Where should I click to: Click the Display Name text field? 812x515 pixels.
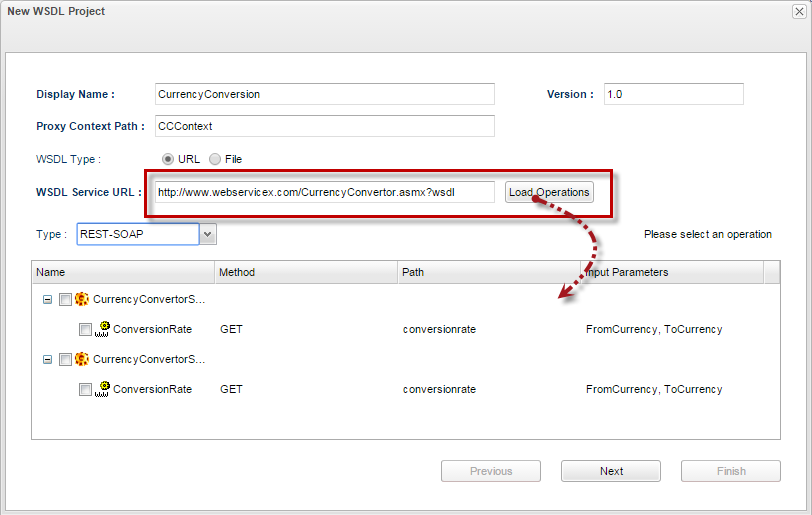pos(325,94)
